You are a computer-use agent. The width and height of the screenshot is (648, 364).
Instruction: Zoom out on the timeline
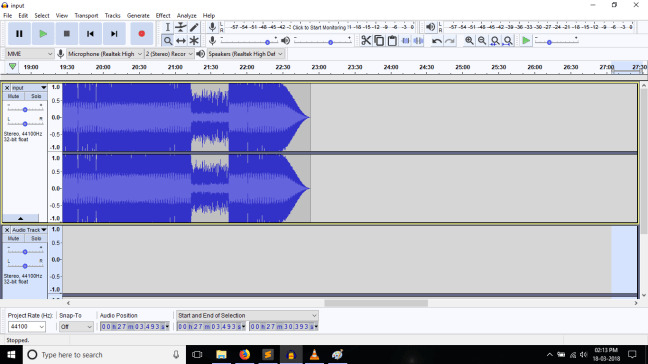click(482, 40)
